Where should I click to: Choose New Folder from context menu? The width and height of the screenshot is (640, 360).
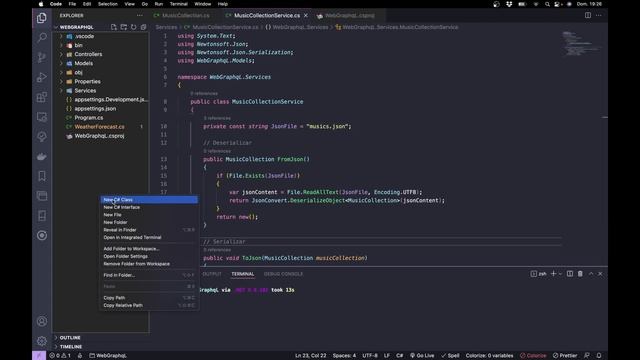click(149, 222)
